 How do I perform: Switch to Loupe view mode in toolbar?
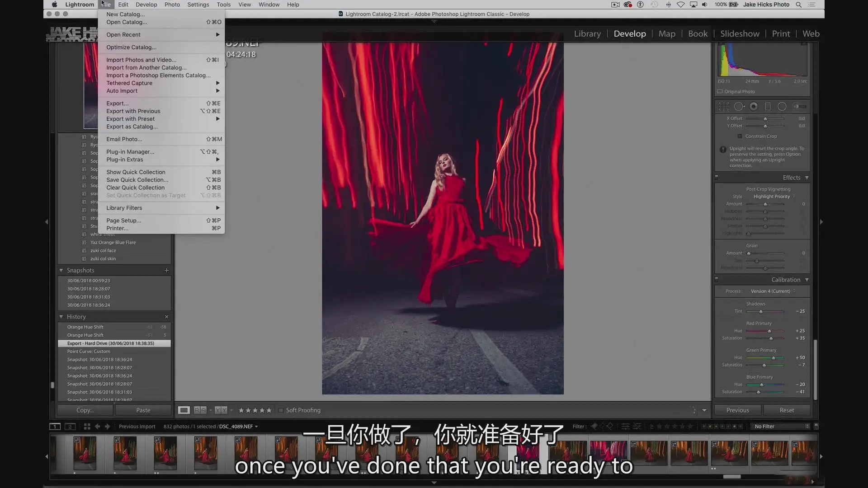coord(184,410)
